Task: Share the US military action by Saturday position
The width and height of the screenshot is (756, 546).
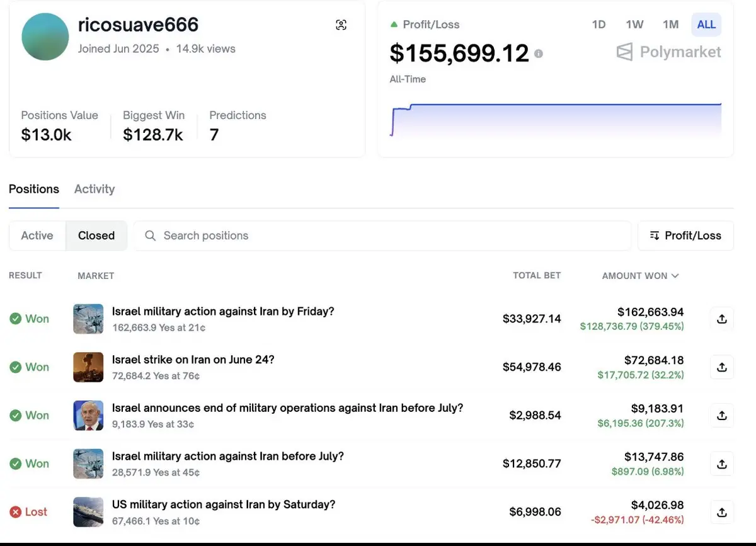Action: tap(722, 512)
